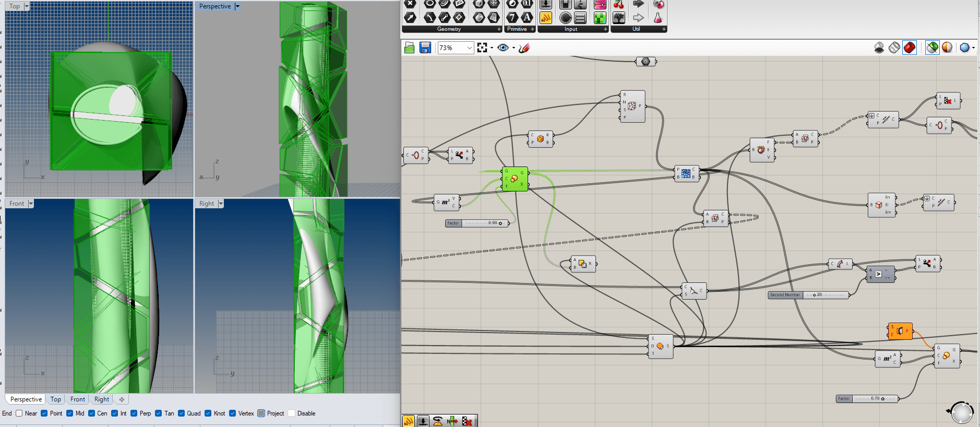Open file with green folder icon
Screen dimensions: 980x427
pyautogui.click(x=410, y=48)
